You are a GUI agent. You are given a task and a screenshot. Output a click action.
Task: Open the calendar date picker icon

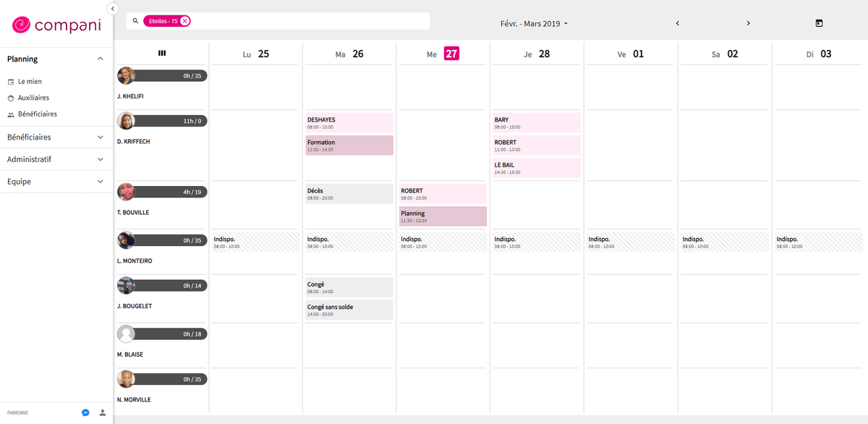(x=819, y=23)
